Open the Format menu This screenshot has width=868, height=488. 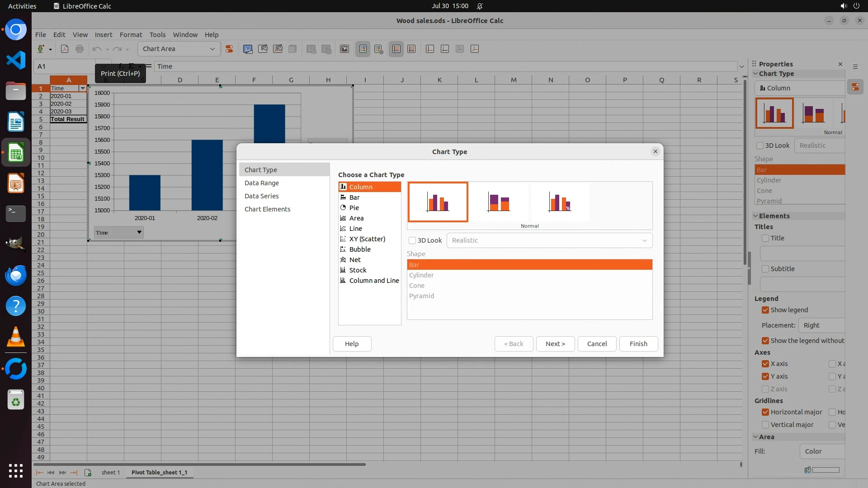pyautogui.click(x=131, y=35)
